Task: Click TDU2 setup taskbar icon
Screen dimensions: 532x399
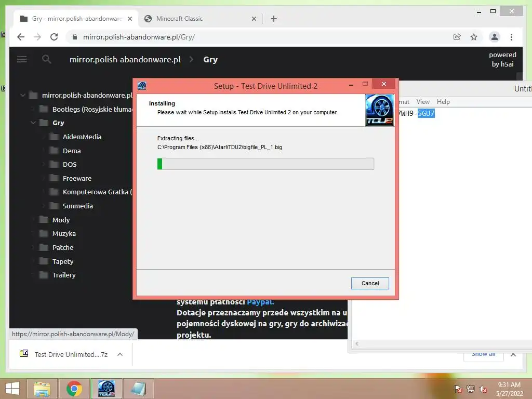Action: (107, 389)
